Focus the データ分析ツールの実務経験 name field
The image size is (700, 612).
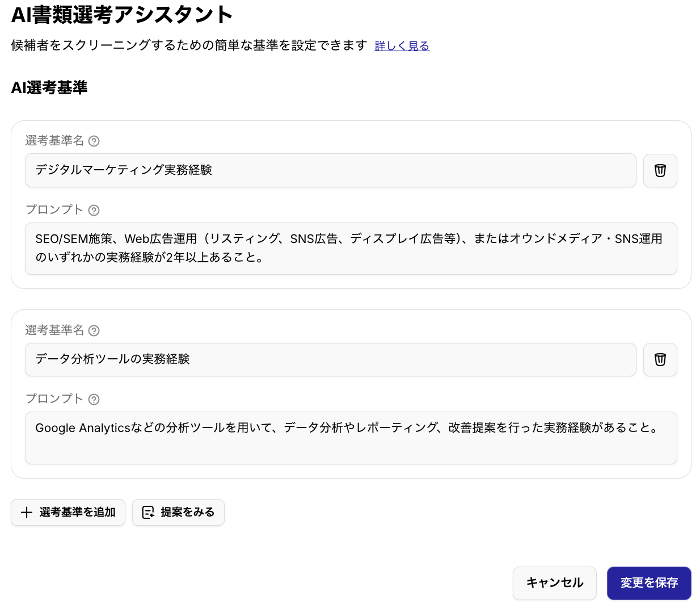(330, 359)
